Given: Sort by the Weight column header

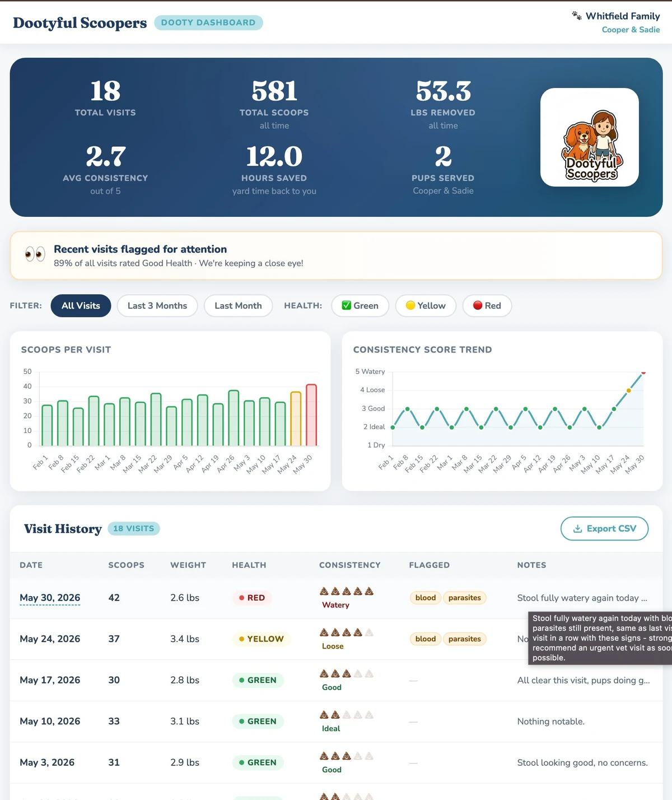Looking at the screenshot, I should [x=188, y=565].
